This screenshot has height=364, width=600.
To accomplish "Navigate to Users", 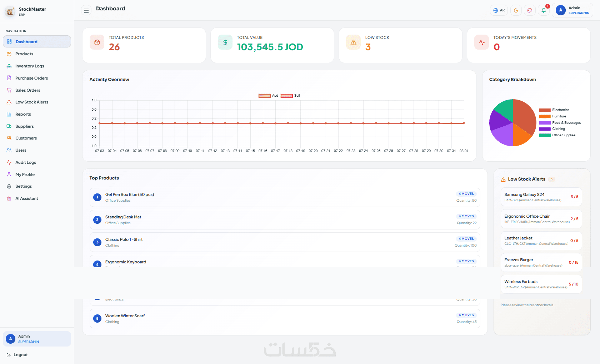I will (x=37, y=150).
